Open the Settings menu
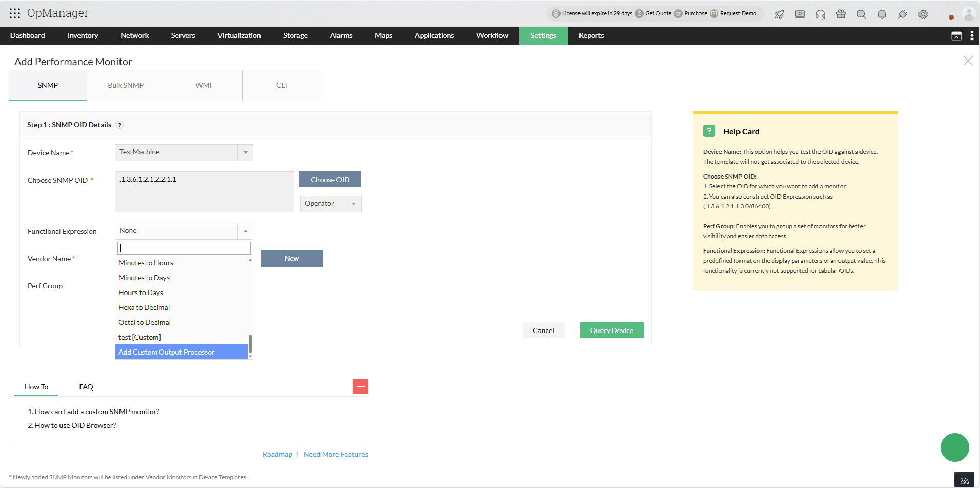 [544, 35]
